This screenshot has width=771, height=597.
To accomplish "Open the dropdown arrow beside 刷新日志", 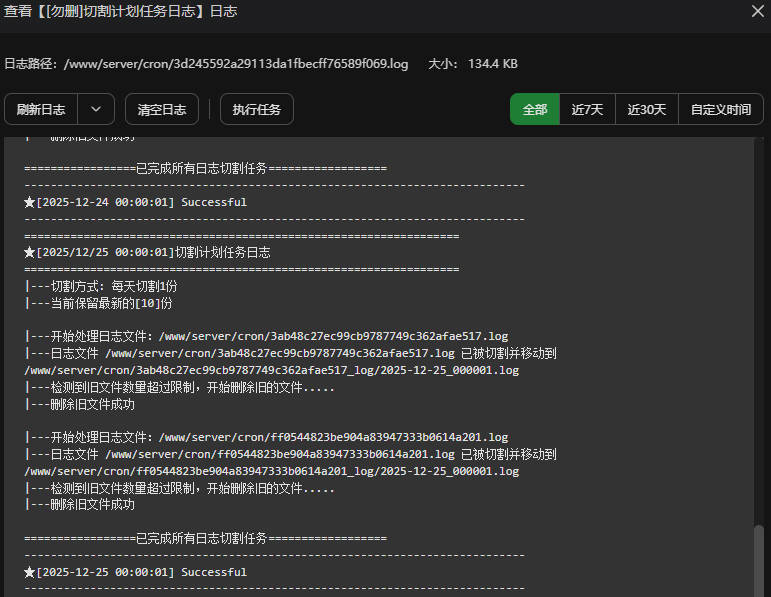I will tap(96, 109).
